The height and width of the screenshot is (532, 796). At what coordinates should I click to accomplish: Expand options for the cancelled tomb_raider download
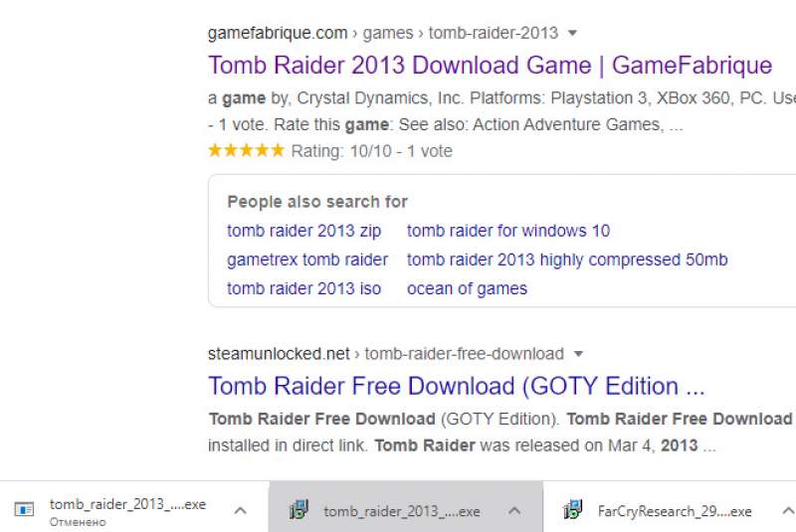[x=240, y=511]
